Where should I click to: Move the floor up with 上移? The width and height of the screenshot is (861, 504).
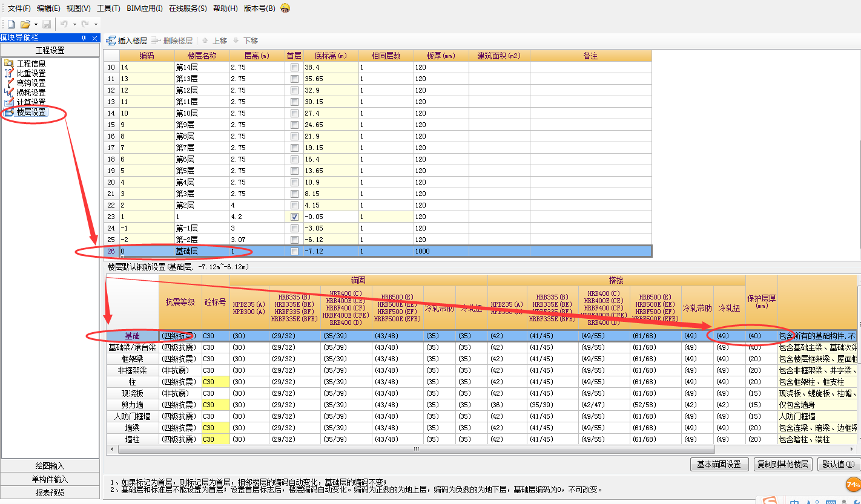214,41
